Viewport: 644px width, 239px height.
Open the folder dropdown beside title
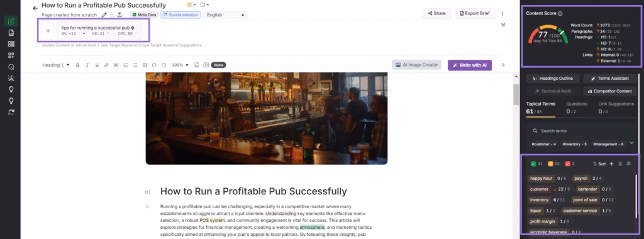(204, 5)
